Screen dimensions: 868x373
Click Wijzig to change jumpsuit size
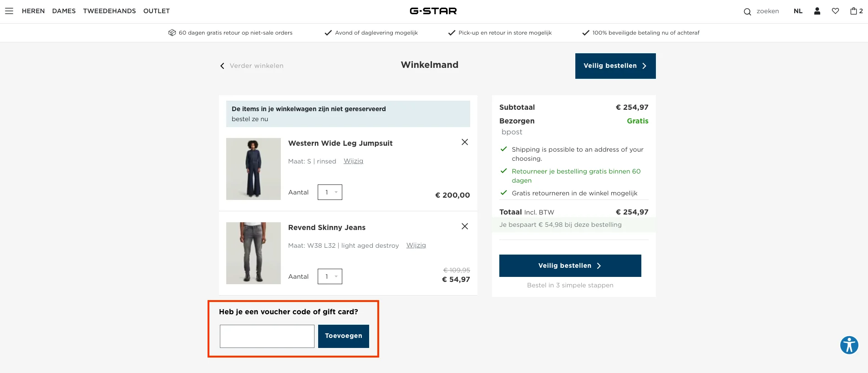353,161
